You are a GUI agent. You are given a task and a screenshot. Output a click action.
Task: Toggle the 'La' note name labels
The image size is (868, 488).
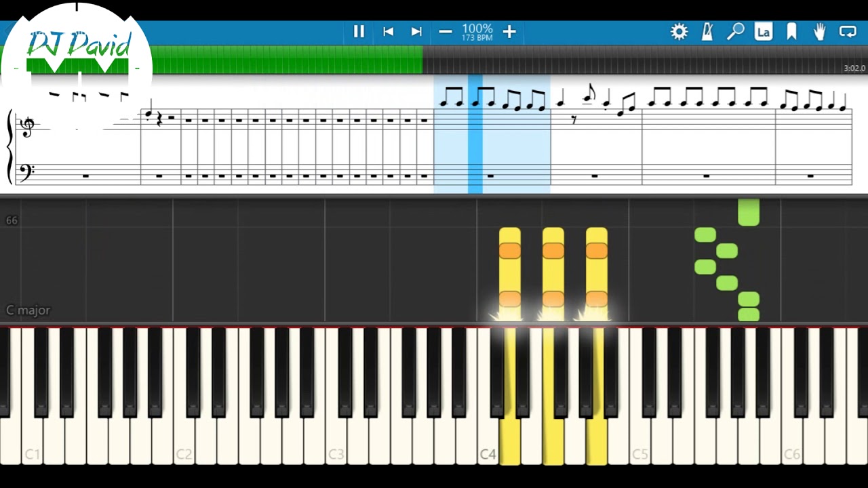[x=764, y=31]
